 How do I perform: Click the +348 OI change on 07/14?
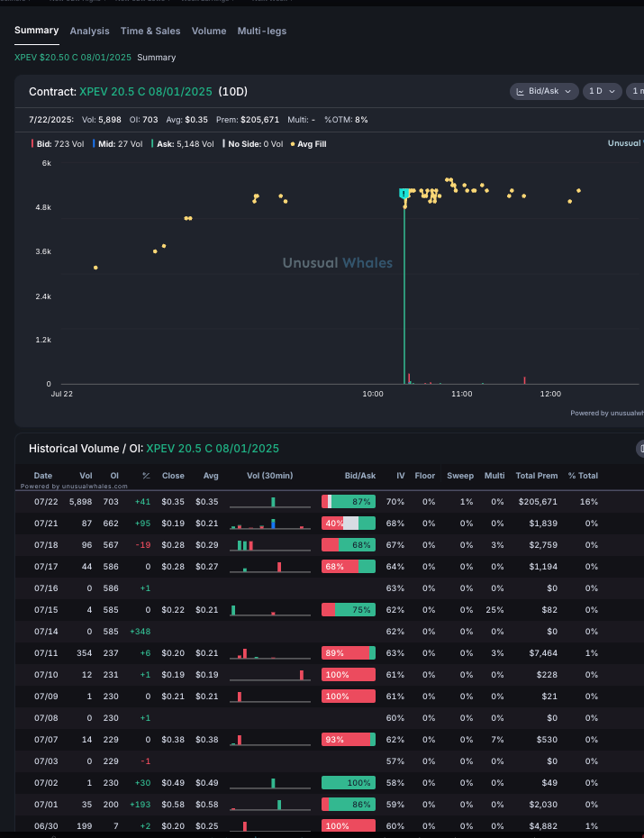(x=141, y=632)
